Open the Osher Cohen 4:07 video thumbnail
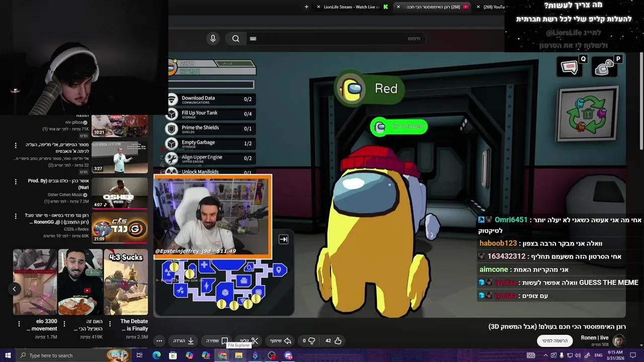Image resolution: width=644 pixels, height=362 pixels. 120,193
